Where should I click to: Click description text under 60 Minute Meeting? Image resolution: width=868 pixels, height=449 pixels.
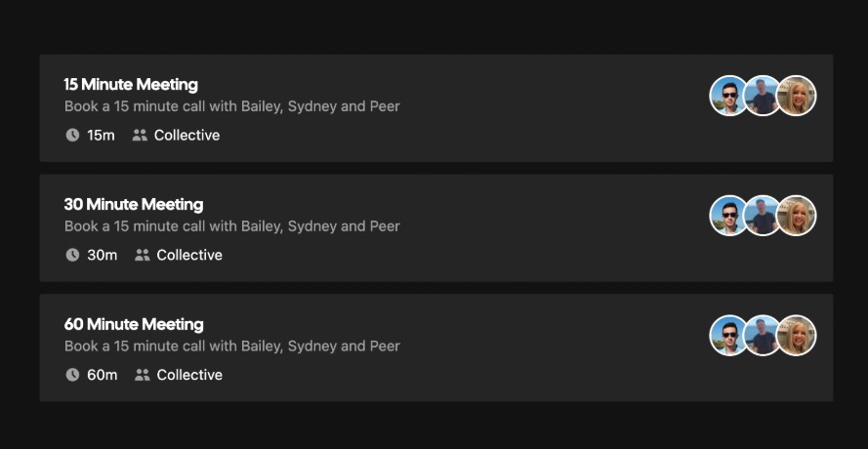[x=232, y=347]
